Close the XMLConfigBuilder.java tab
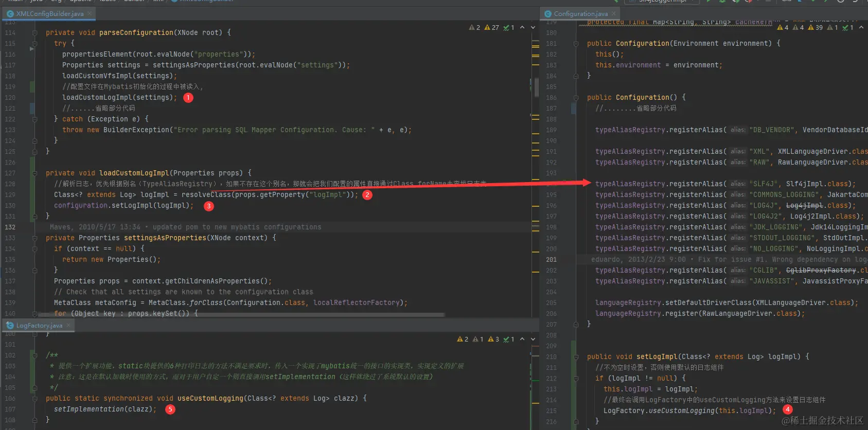868x430 pixels. pos(90,13)
